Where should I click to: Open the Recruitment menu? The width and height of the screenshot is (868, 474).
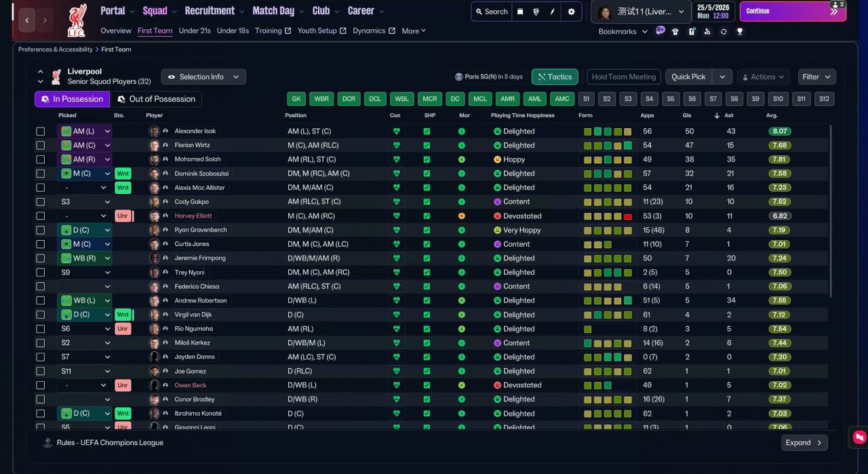click(214, 11)
